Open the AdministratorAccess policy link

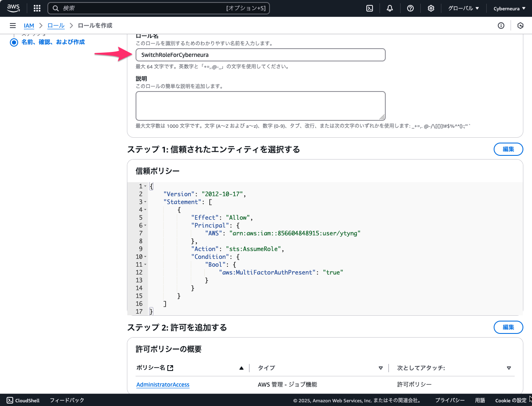click(163, 385)
